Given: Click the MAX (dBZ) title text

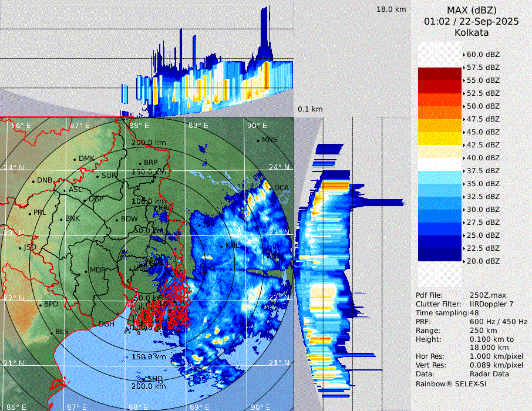Looking at the screenshot, I should (471, 10).
